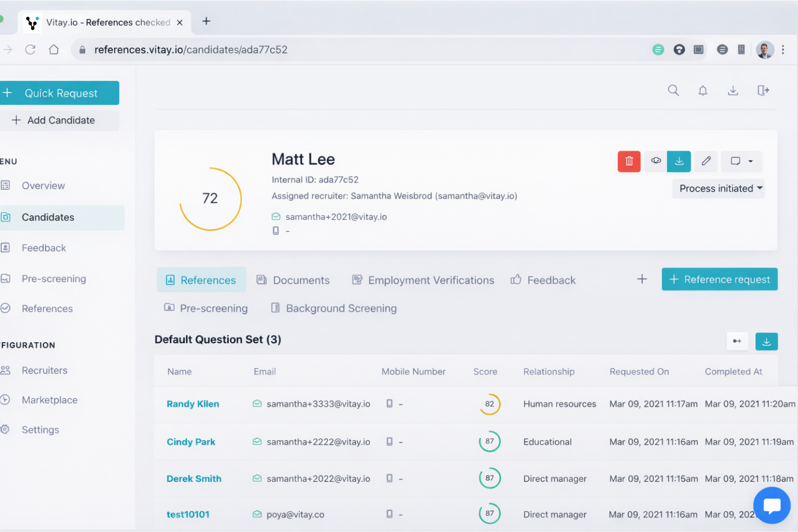The width and height of the screenshot is (798, 532).
Task: Open Cindy Park's reference details
Action: 191,441
